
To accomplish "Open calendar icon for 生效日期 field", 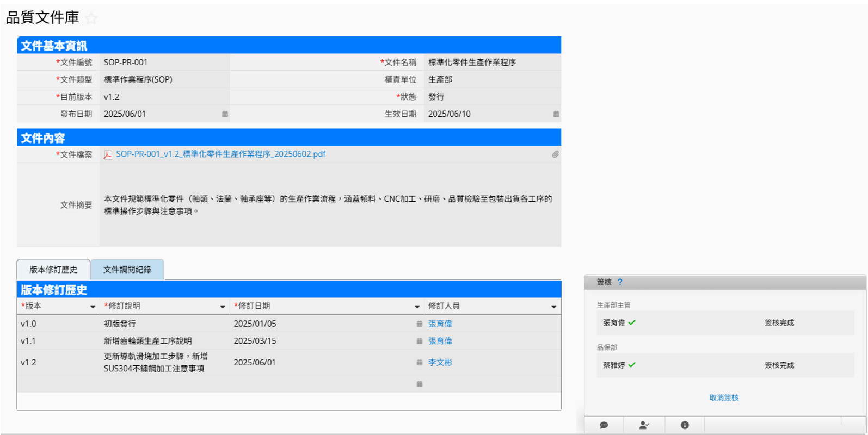I will click(x=556, y=114).
